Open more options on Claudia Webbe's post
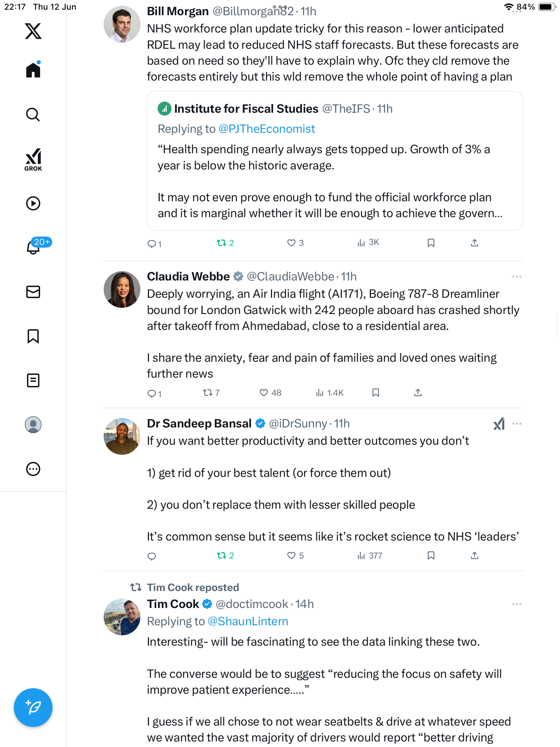Screen dimensions: 560x747 click(517, 277)
